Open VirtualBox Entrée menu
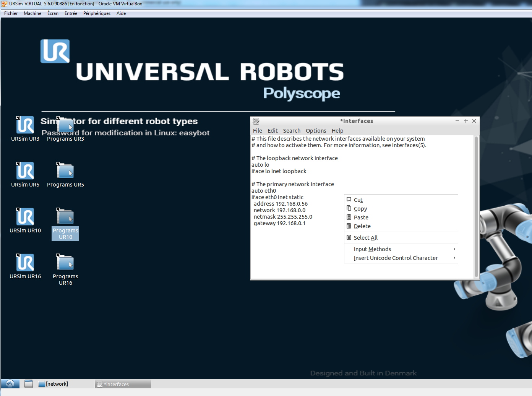This screenshot has width=532, height=396. (71, 13)
